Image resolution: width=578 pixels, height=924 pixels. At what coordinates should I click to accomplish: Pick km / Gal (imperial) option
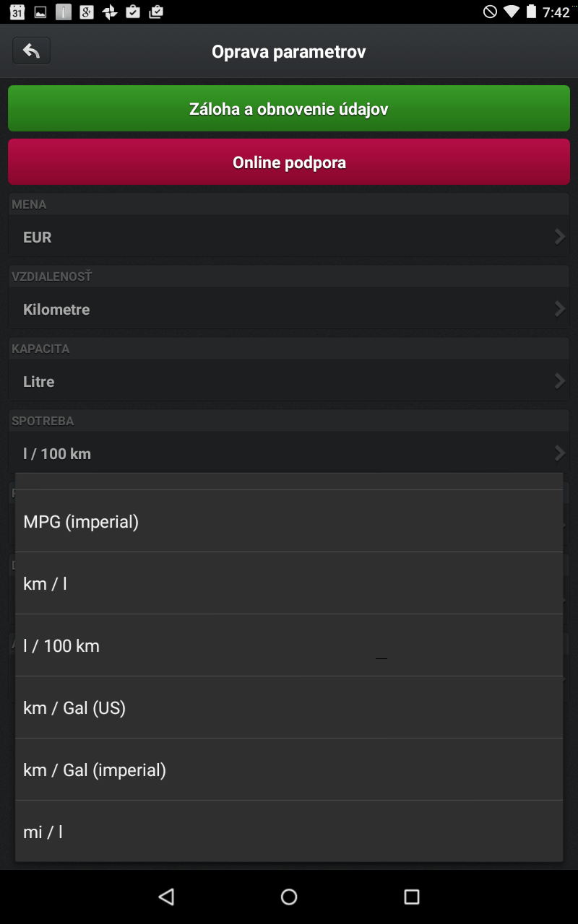tap(289, 770)
